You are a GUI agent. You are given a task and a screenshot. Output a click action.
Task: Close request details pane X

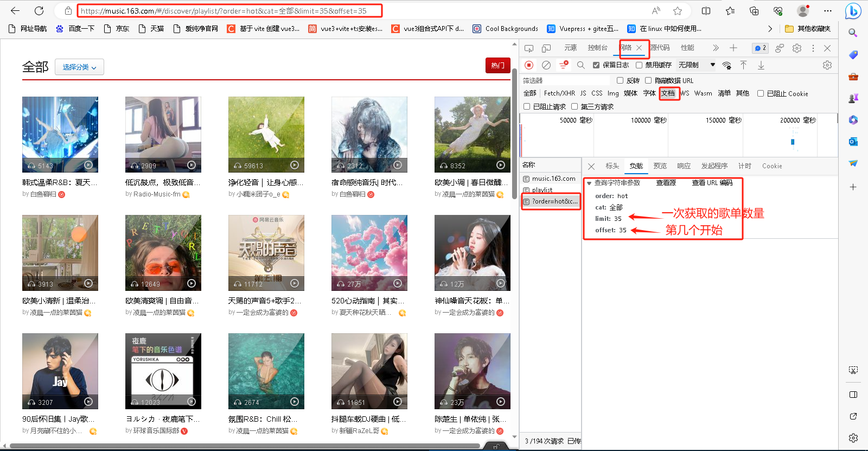[x=591, y=167]
